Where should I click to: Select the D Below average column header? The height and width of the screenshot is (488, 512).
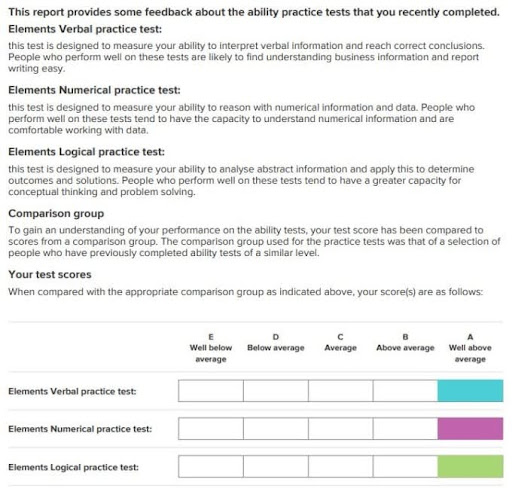point(276,342)
